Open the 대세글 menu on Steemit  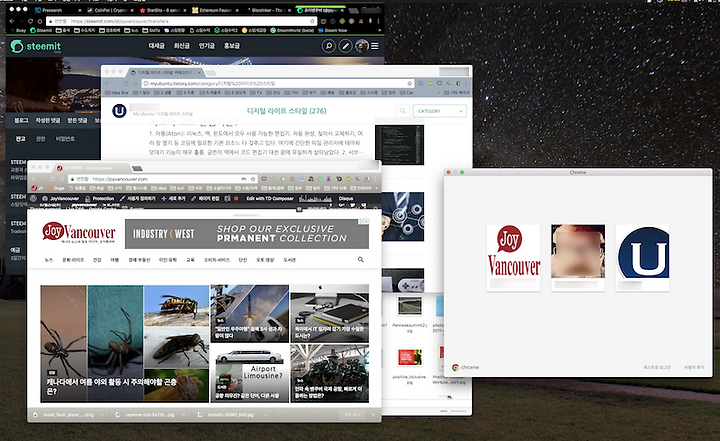click(157, 46)
